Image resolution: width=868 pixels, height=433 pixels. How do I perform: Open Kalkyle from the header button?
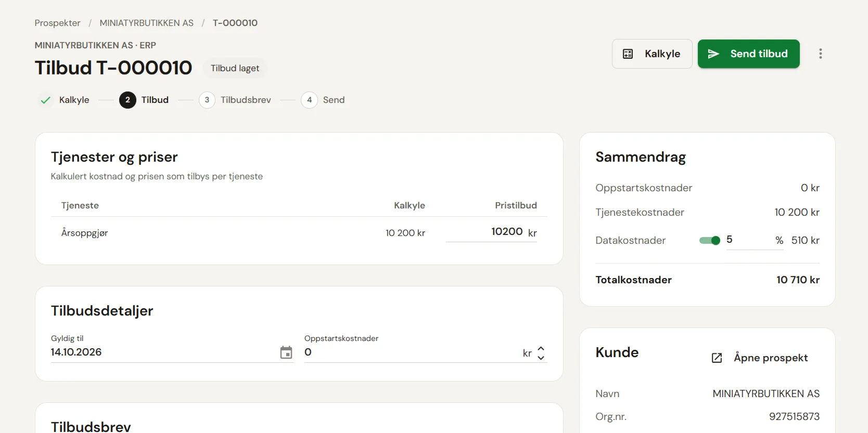coord(652,54)
